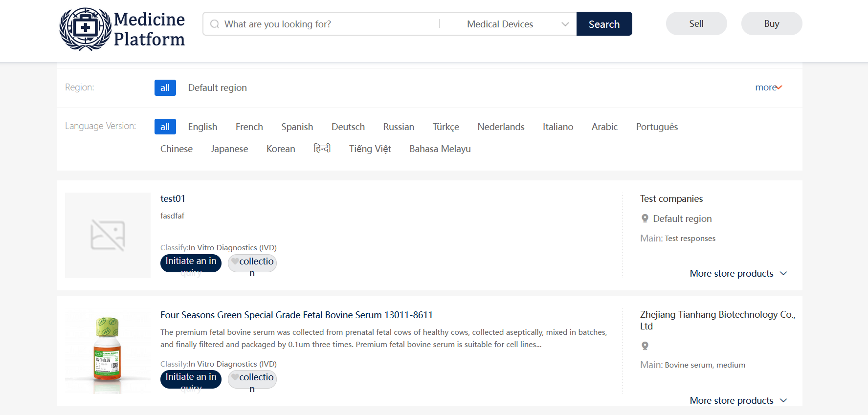
Task: Click location pin icon under Zhejiang Tianhang
Action: click(645, 346)
